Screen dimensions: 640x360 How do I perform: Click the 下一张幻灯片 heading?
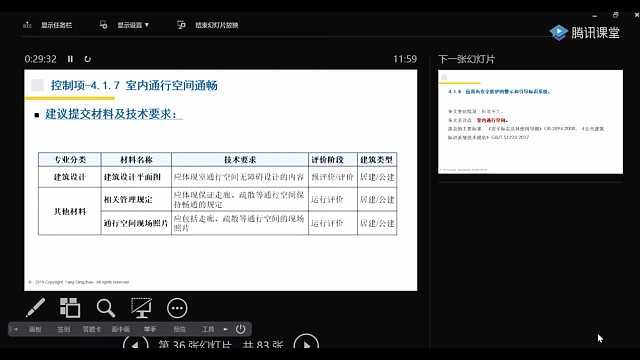tap(467, 59)
